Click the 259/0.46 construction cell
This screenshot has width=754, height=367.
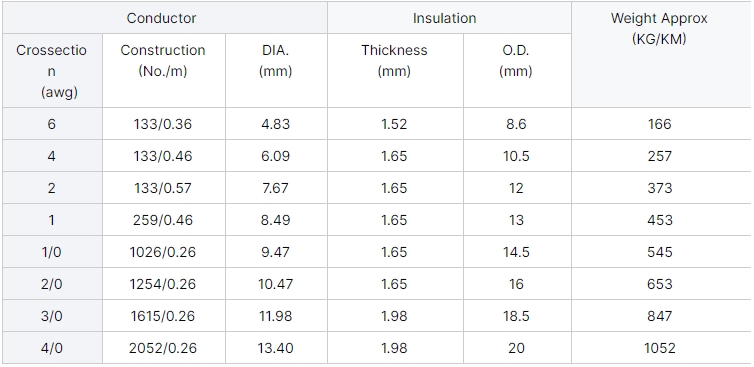click(163, 220)
